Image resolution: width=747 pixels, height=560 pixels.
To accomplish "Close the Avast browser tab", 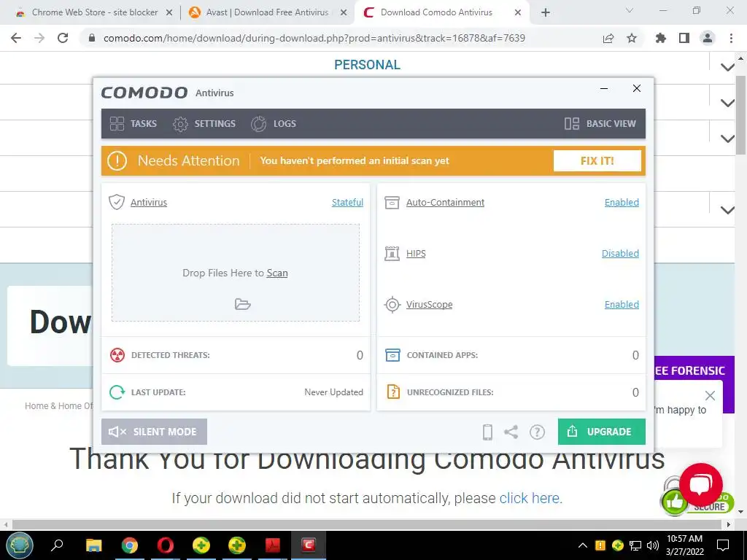I will [344, 13].
